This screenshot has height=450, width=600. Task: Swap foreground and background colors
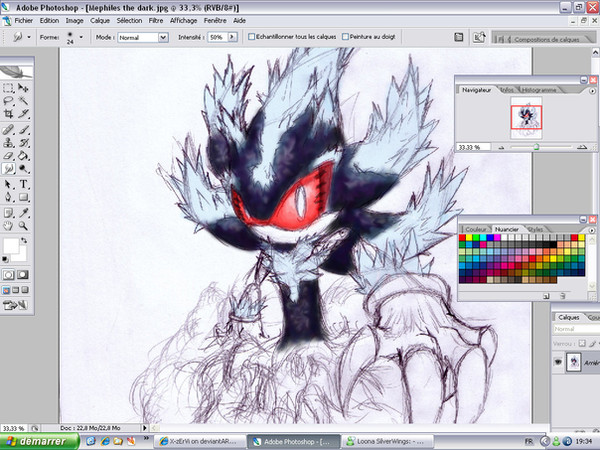point(24,240)
